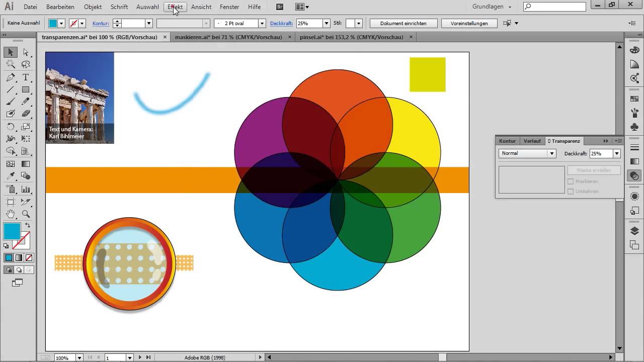Open fill color dropdown in control bar
The image size is (644, 362).
pos(61,23)
